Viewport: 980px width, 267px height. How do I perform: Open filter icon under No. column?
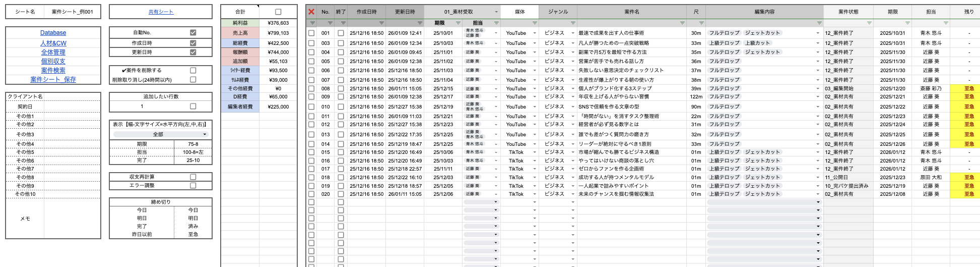pos(330,23)
